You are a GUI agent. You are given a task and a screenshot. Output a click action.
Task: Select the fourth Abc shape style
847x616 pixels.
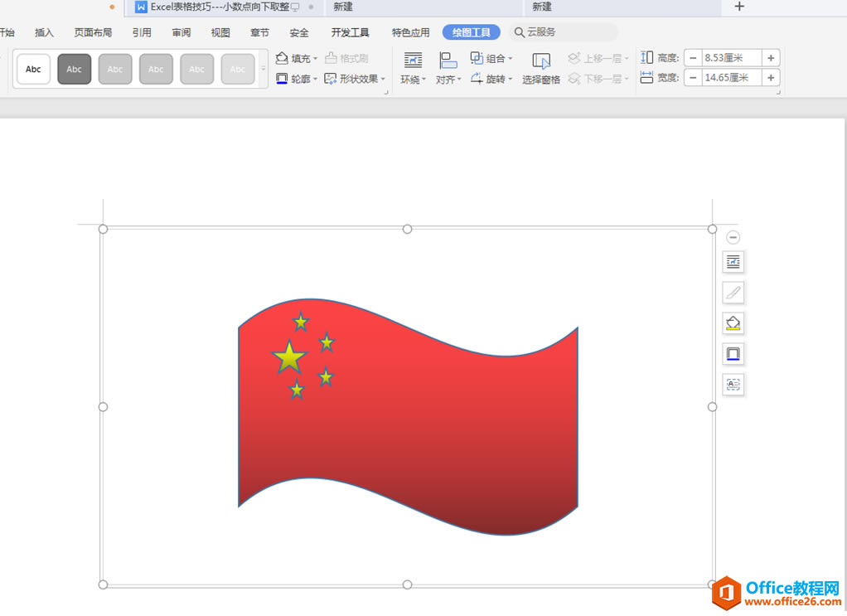click(x=156, y=69)
